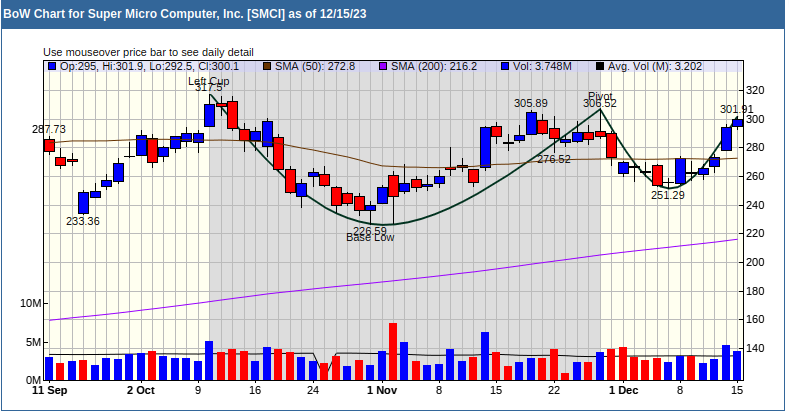Click the 287.73 price label on the left

(49, 129)
